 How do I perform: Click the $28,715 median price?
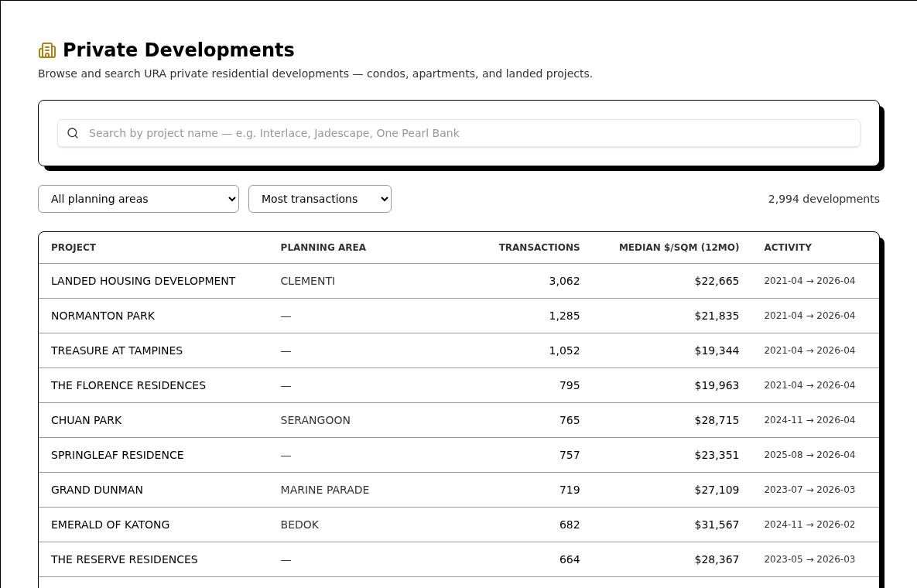point(717,420)
